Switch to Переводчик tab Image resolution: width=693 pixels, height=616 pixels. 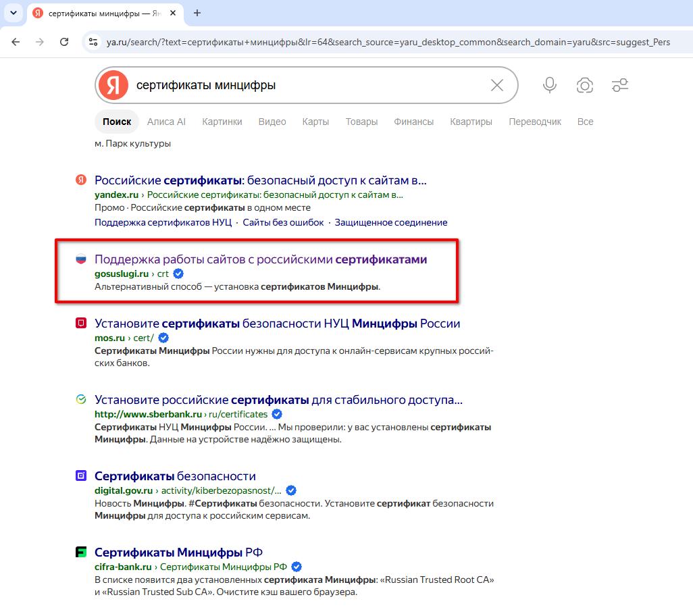(x=535, y=122)
